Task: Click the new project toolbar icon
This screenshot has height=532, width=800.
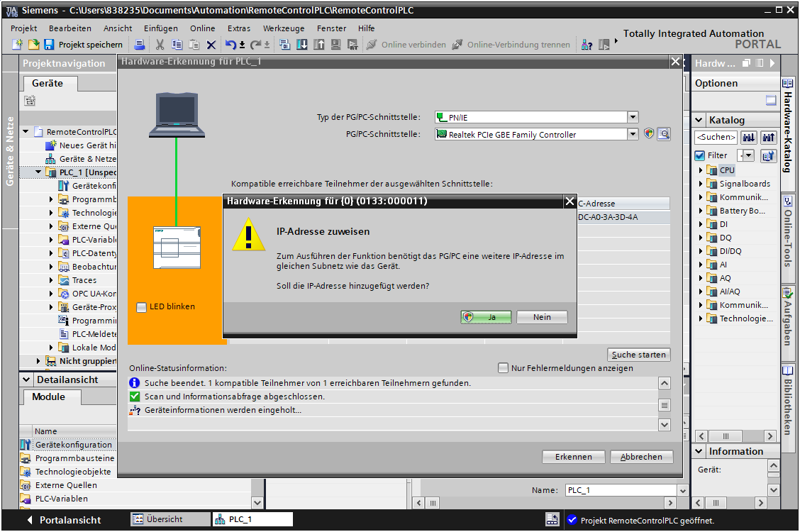Action: 17,45
